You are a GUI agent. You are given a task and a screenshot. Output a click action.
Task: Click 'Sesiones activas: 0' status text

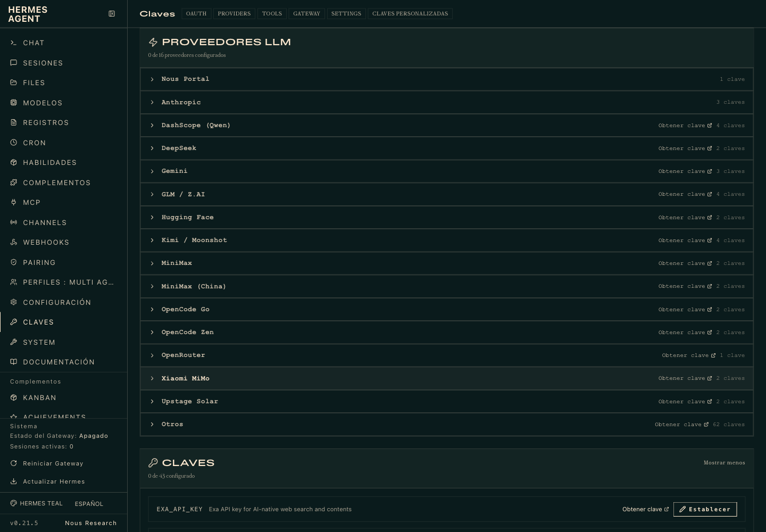(x=42, y=446)
